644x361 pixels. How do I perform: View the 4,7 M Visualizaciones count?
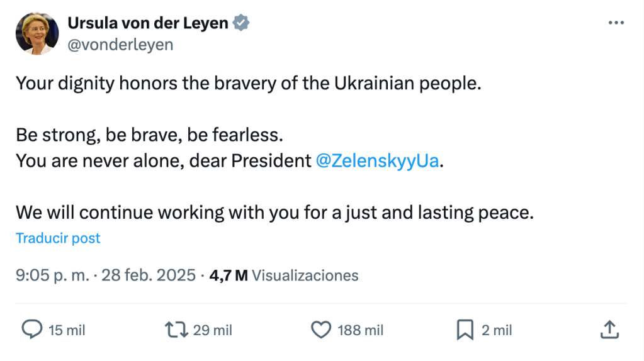[x=284, y=275]
